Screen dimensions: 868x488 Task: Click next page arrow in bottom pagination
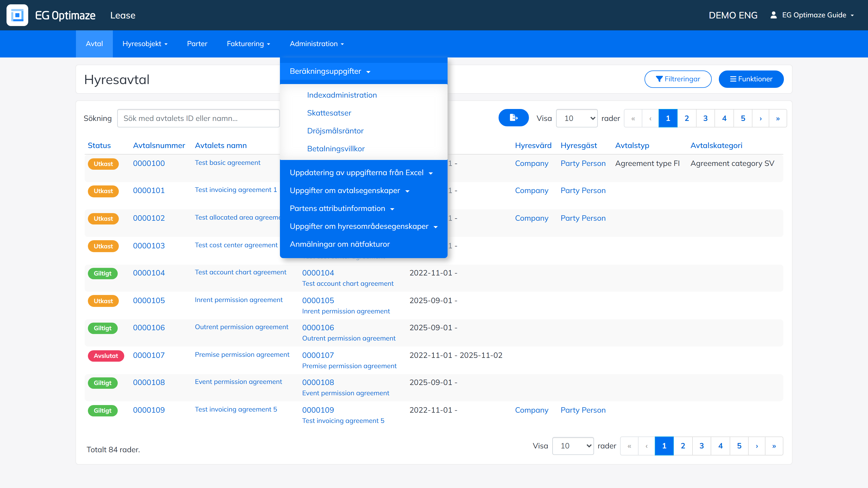[x=757, y=446]
